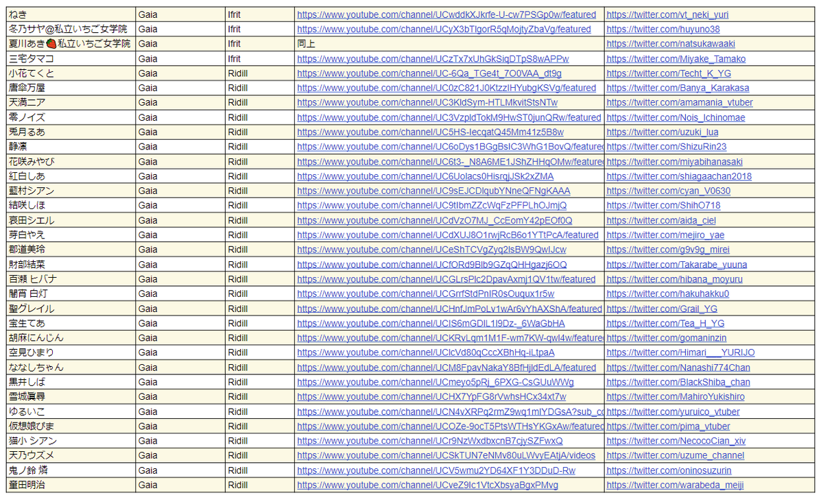823x504 pixels.
Task: Open the YouTube link in 宝生てあ row
Action: (431, 324)
